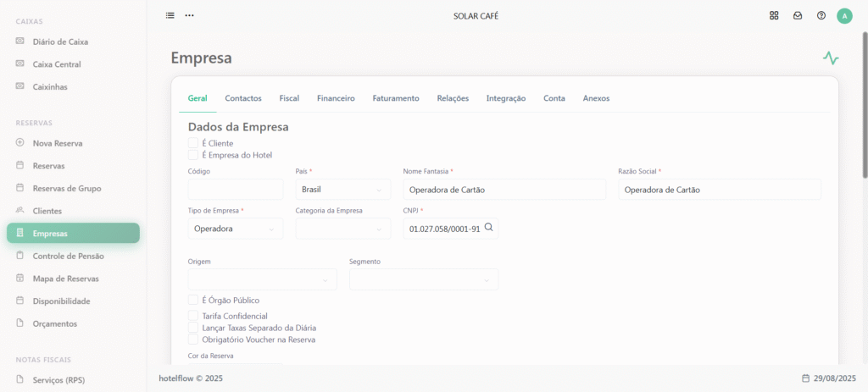Expand the País dropdown showing Brasil
868x392 pixels.
(343, 190)
